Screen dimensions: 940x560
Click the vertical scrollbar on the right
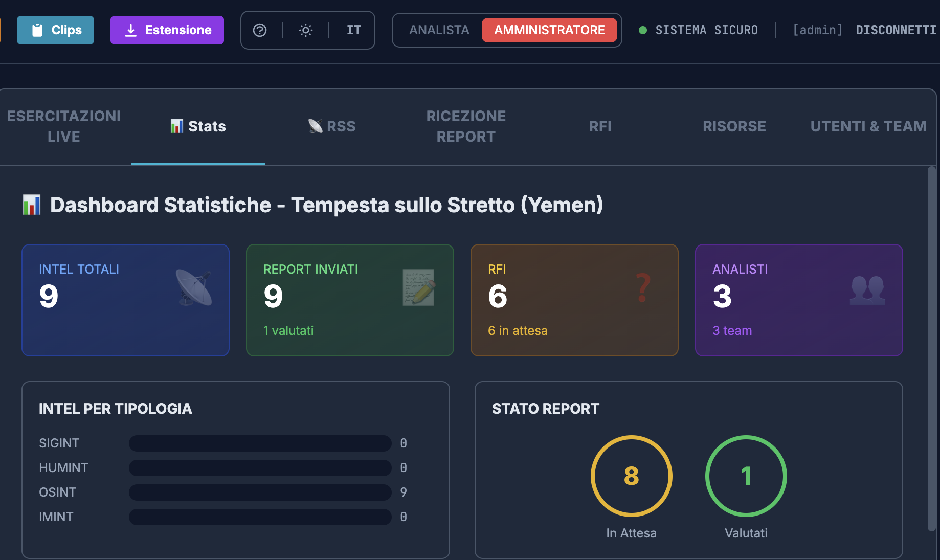[x=932, y=348]
